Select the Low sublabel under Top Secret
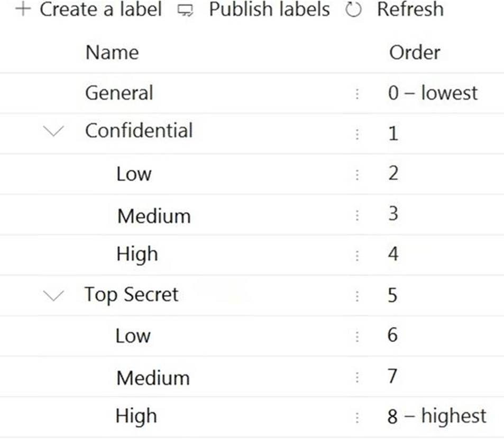This screenshot has height=439, width=504. [x=133, y=336]
